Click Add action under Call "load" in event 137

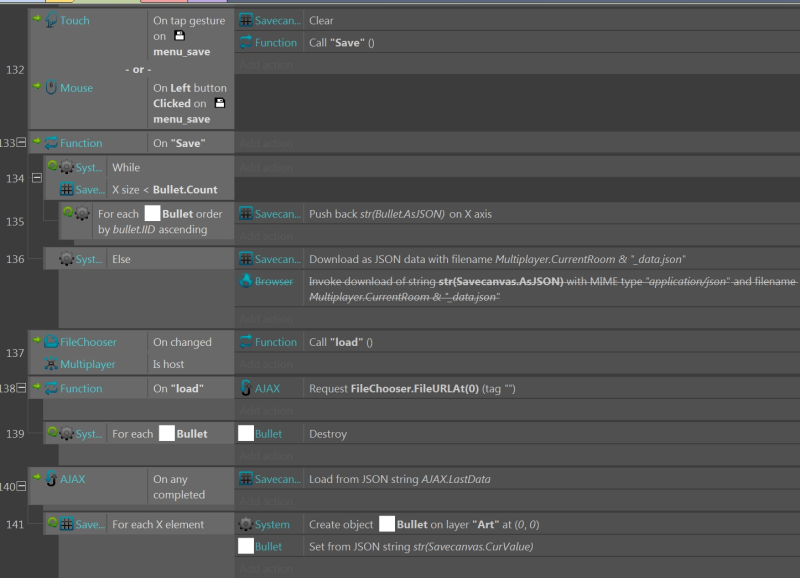click(x=266, y=364)
